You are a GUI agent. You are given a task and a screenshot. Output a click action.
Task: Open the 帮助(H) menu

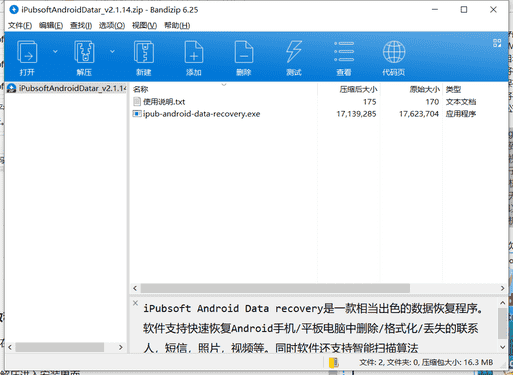point(177,25)
